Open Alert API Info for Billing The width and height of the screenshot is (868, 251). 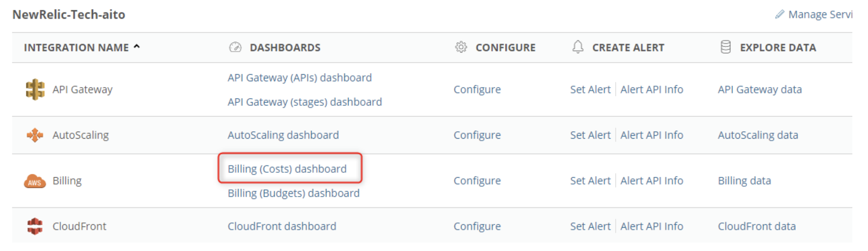pos(652,181)
